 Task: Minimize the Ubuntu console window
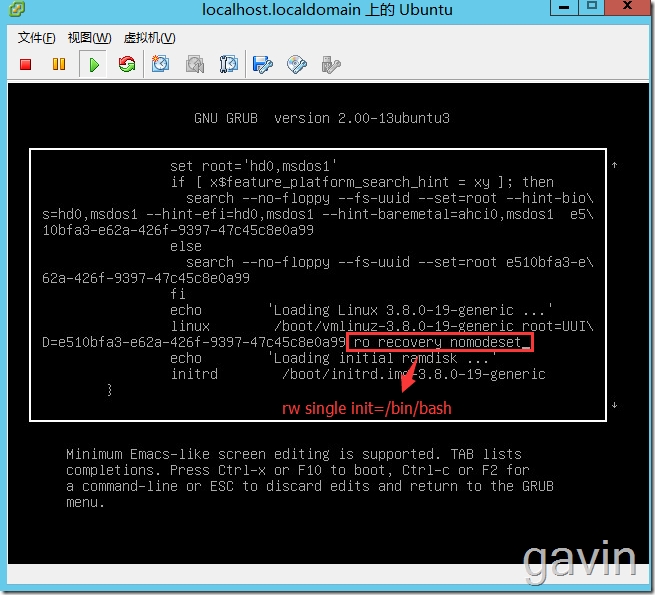(x=564, y=7)
